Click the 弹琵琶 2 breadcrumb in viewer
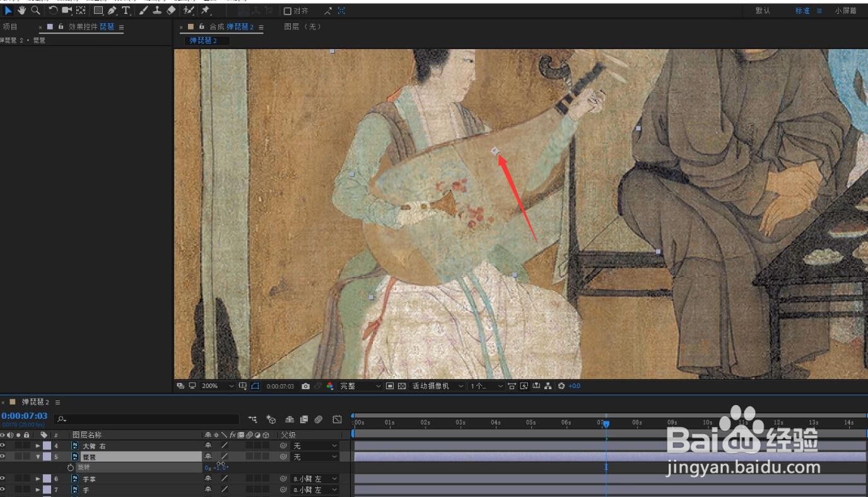This screenshot has height=497, width=868. [x=203, y=40]
